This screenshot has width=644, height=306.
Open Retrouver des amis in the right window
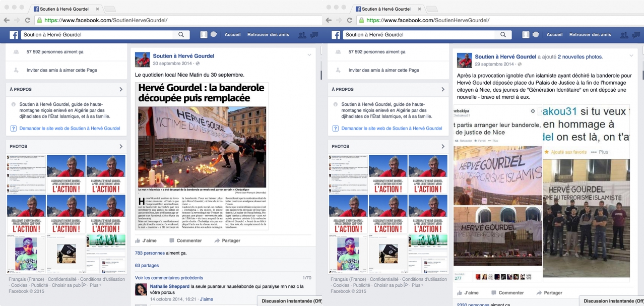590,35
